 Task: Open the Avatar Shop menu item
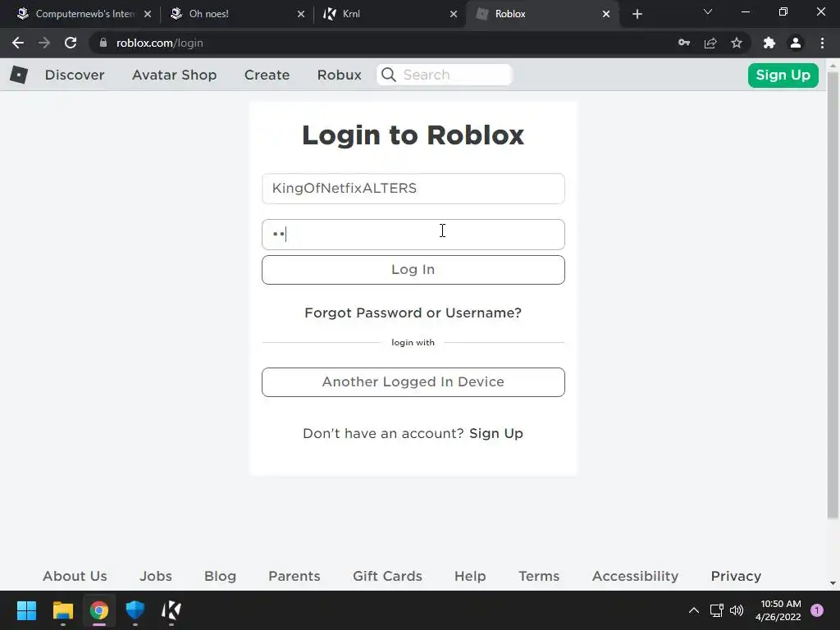click(174, 75)
